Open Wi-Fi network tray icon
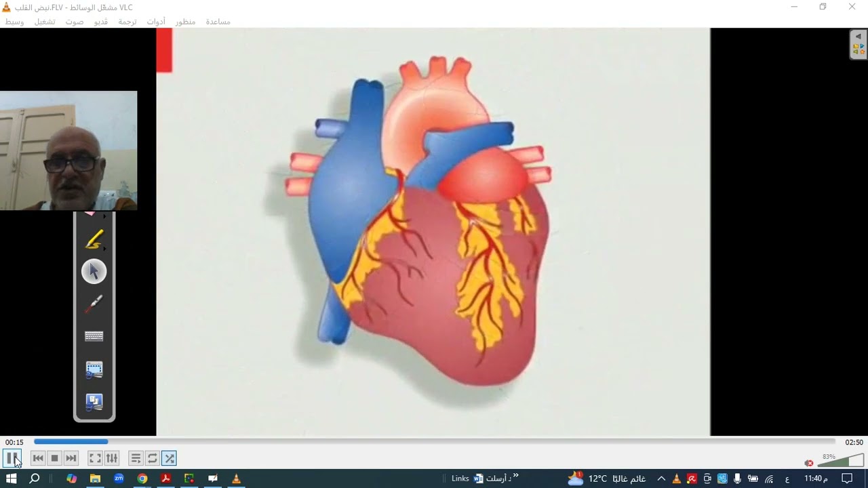Viewport: 868px width, 488px height. (x=769, y=479)
